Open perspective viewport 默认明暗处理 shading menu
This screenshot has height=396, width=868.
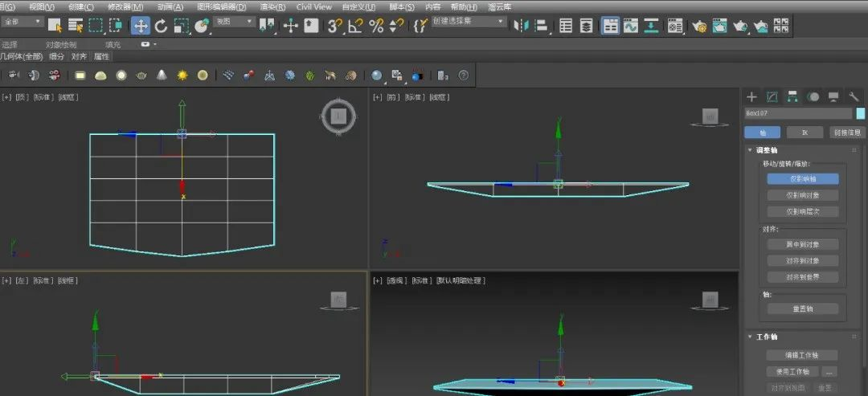461,281
